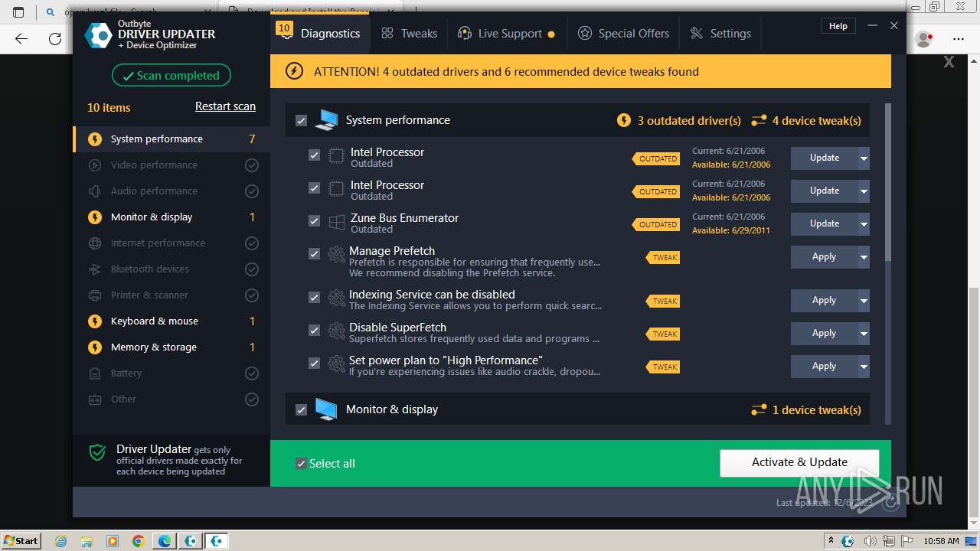The image size is (980, 551).
Task: Click the Monitor & display screen icon in header
Action: (x=326, y=409)
